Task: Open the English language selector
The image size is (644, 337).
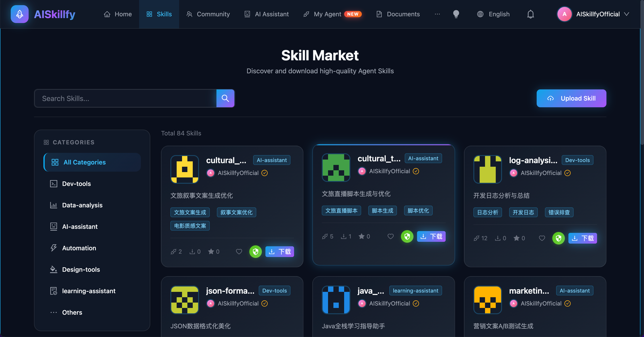Action: (493, 14)
